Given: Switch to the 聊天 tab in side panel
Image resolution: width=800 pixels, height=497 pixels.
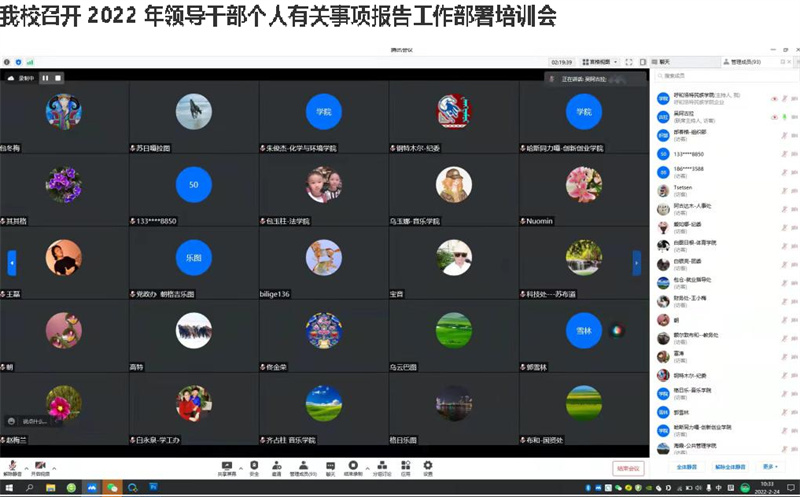Looking at the screenshot, I should [664, 61].
